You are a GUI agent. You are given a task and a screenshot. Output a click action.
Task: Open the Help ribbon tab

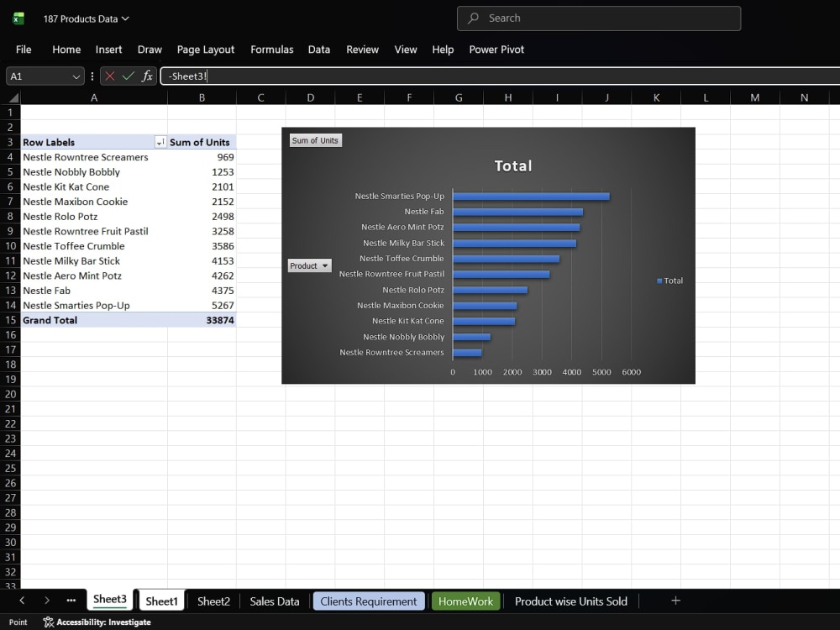443,50
